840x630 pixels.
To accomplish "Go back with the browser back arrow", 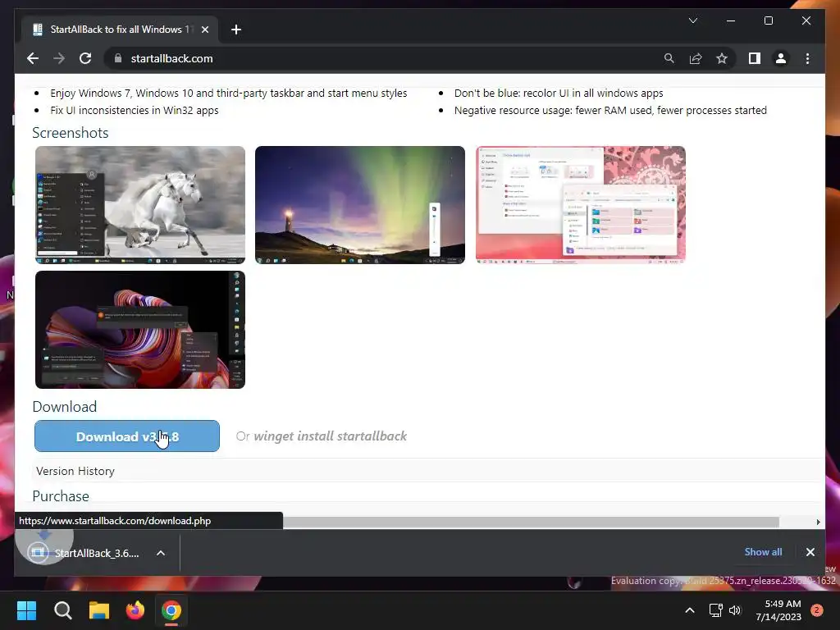I will (x=33, y=58).
